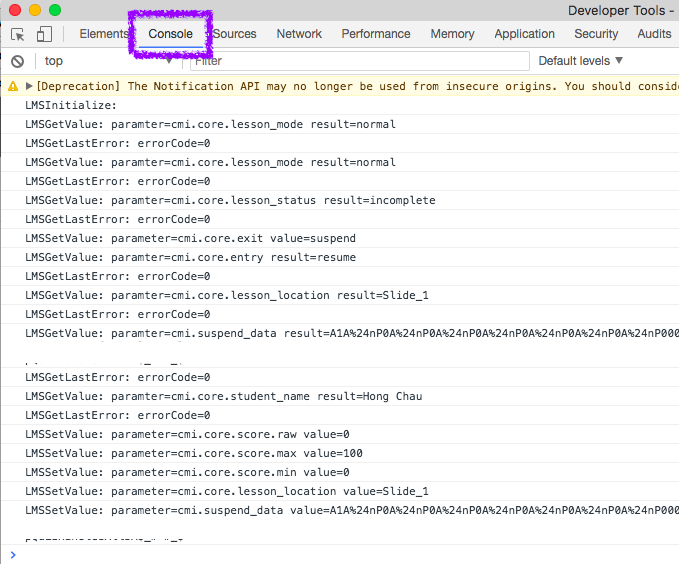This screenshot has height=564, width=679.
Task: Open the Sources tab
Action: [x=234, y=34]
